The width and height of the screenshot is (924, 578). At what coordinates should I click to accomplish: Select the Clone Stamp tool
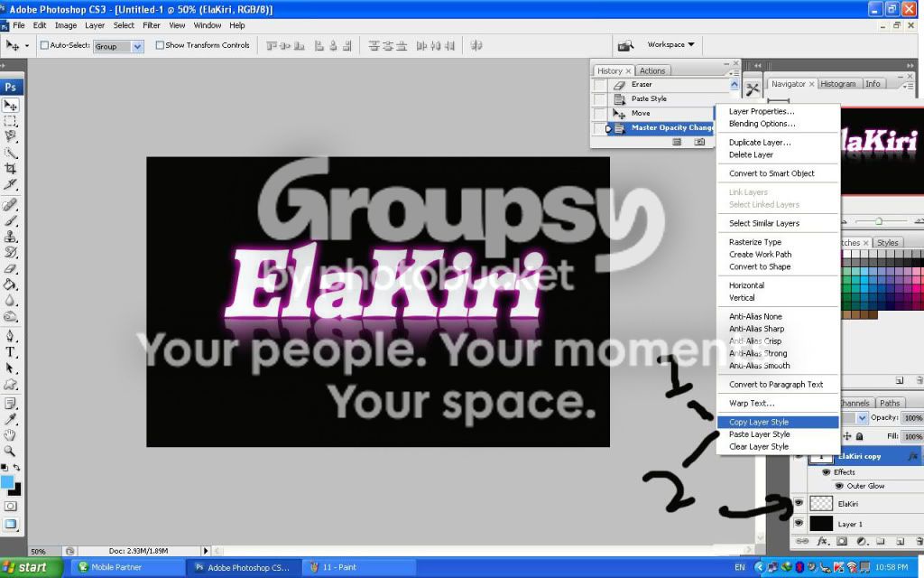[x=11, y=237]
